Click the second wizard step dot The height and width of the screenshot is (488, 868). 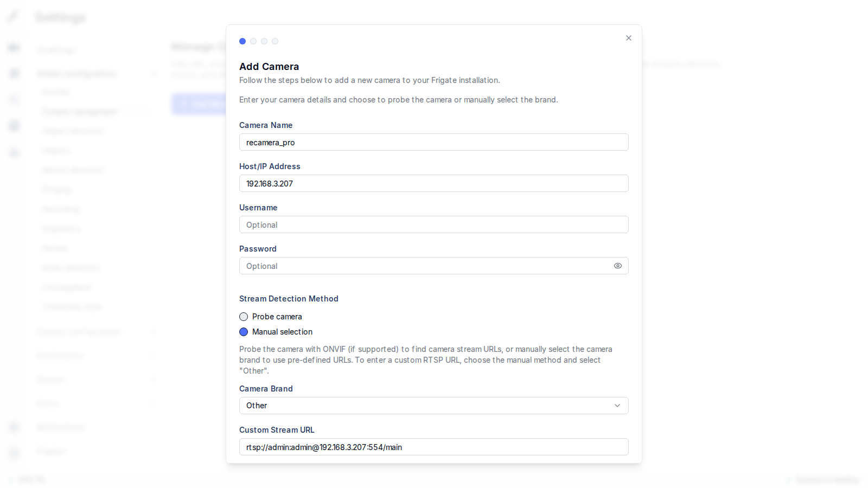253,41
